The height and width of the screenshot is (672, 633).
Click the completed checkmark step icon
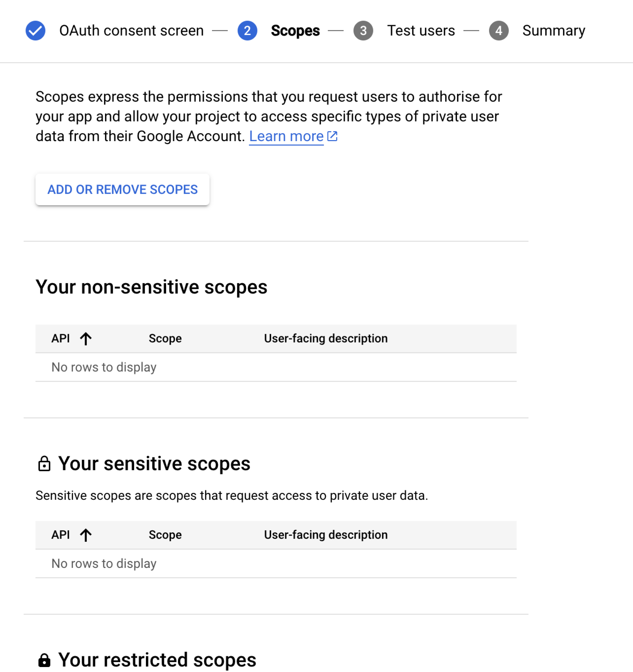coord(35,31)
